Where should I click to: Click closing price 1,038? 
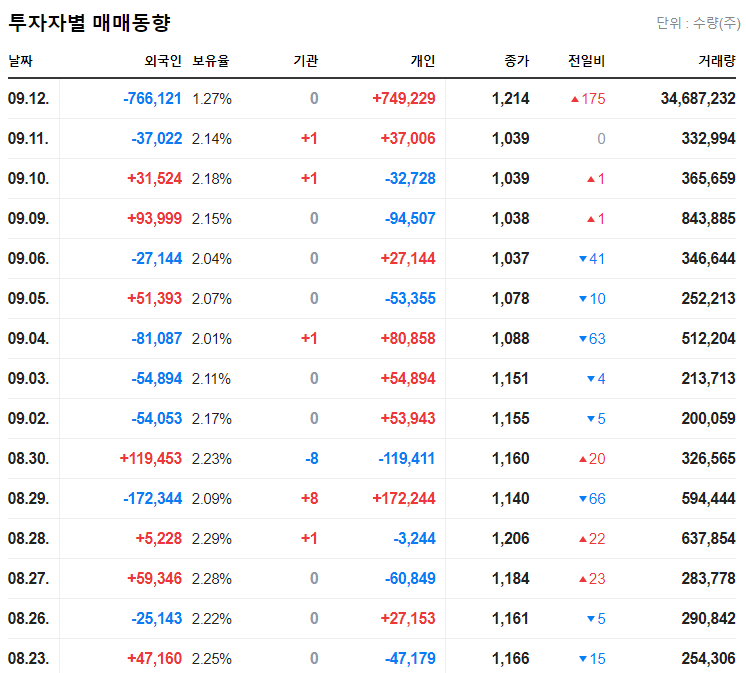510,218
